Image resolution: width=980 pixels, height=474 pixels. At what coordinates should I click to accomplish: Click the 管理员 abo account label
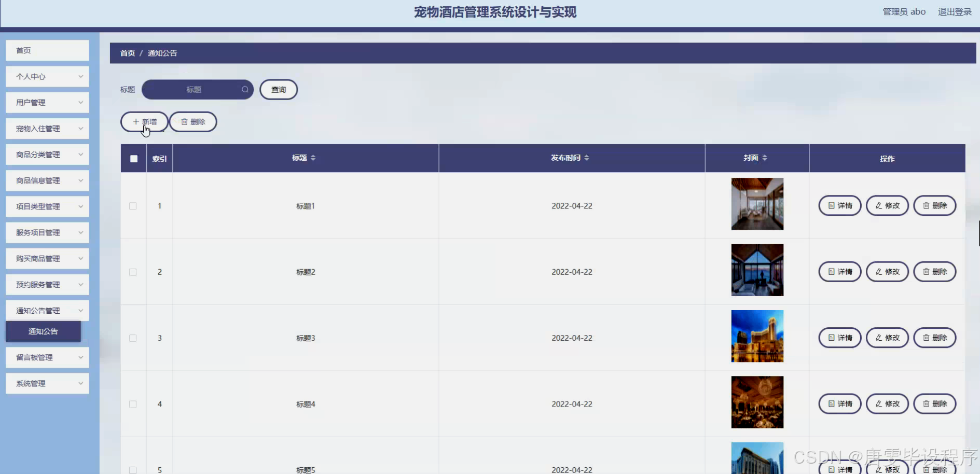904,12
